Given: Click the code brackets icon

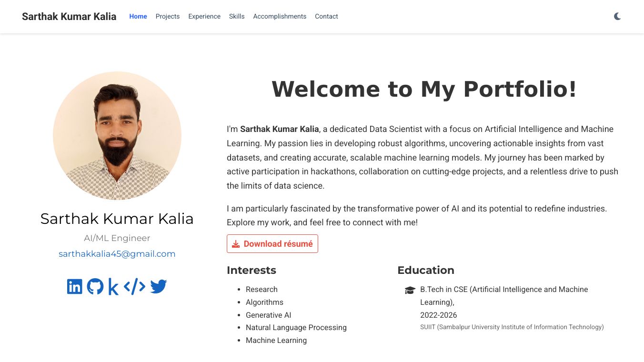Looking at the screenshot, I should pyautogui.click(x=134, y=286).
